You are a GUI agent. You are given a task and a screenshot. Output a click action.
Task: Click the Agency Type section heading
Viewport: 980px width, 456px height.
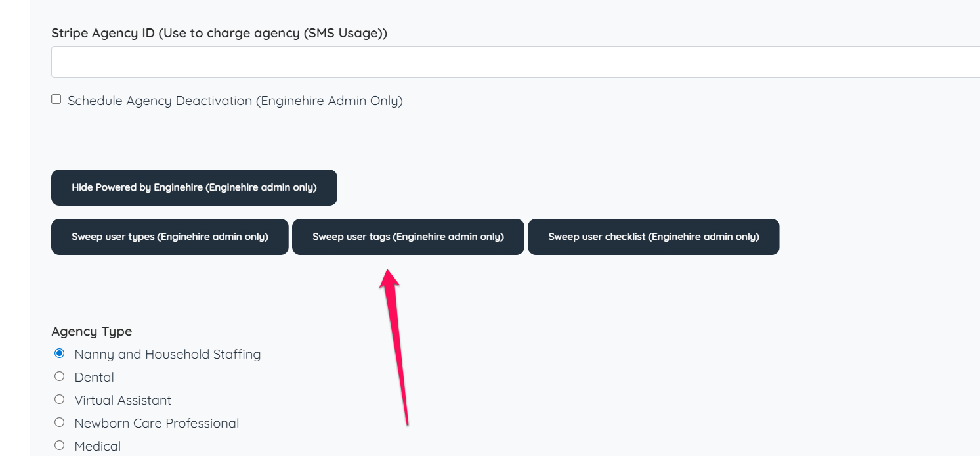tap(92, 331)
